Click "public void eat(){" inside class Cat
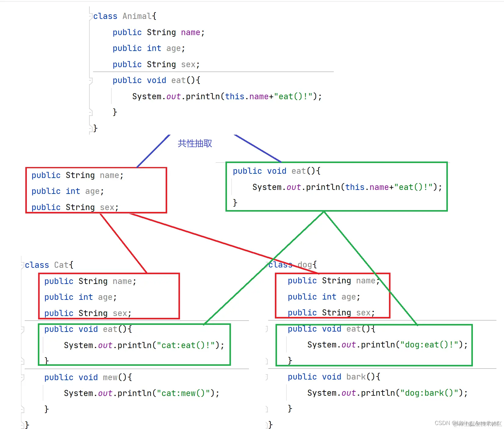 click(x=88, y=329)
